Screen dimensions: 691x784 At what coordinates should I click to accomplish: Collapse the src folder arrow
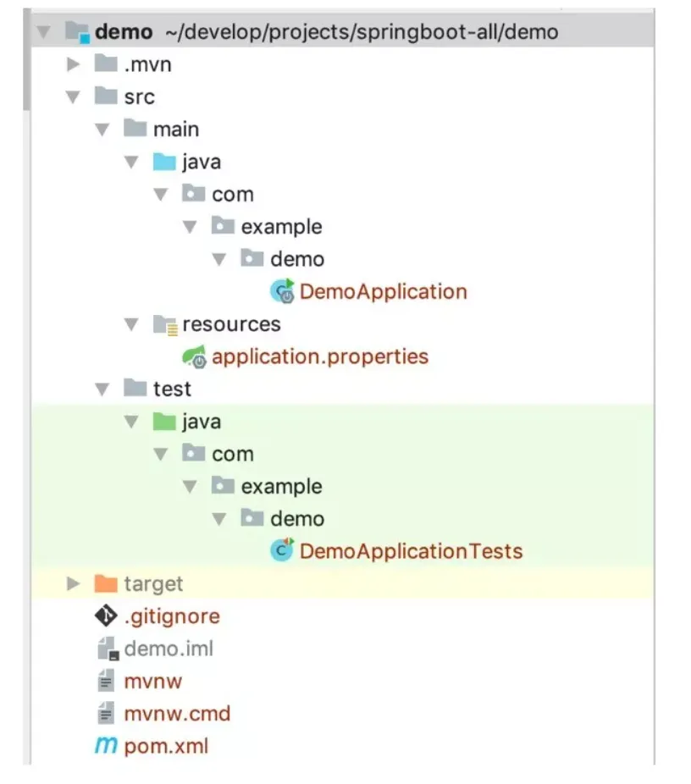[74, 97]
